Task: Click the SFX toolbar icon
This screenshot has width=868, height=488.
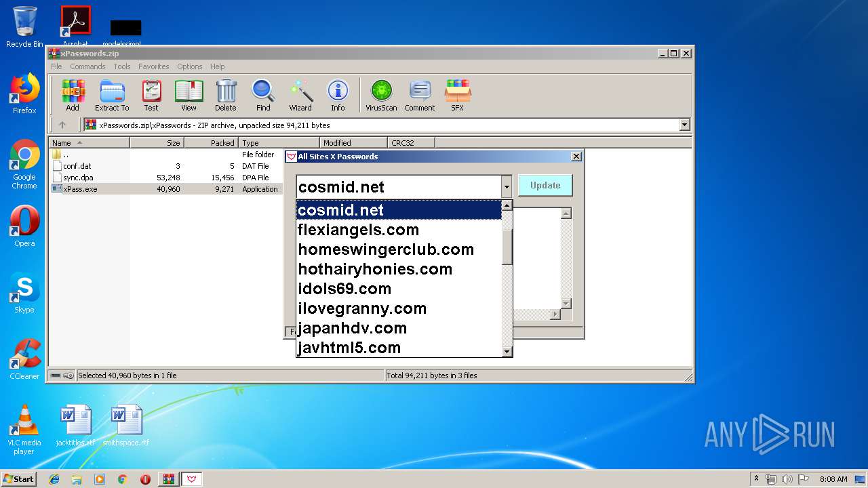Action: pyautogui.click(x=458, y=95)
